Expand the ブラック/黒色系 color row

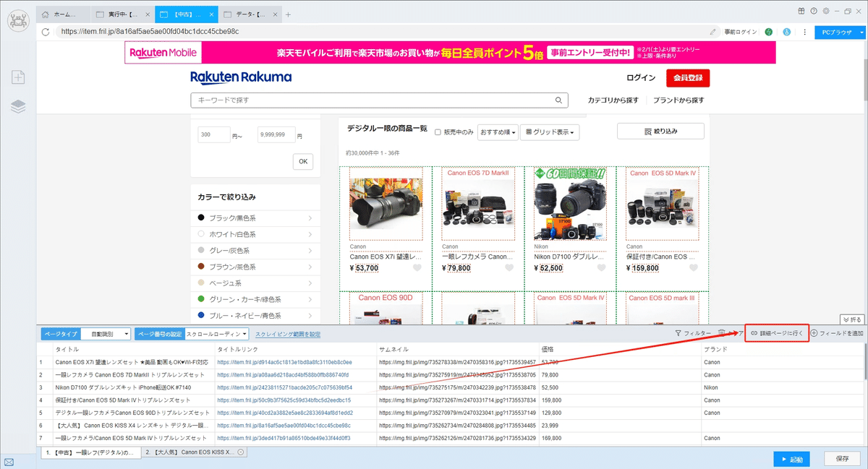point(255,218)
